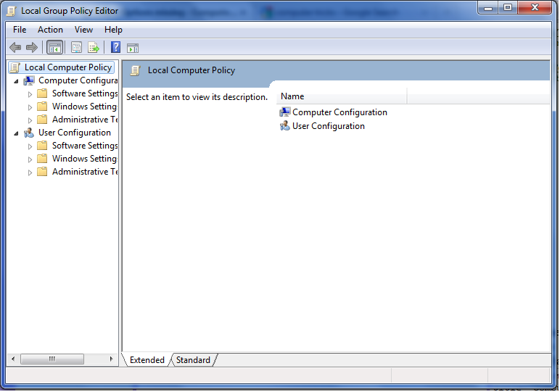This screenshot has height=392, width=560.
Task: Click the Properties toolbar icon
Action: click(76, 47)
